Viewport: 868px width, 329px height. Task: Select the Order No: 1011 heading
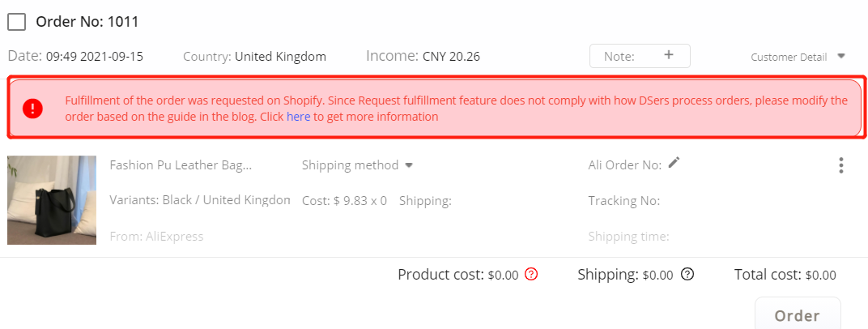[x=87, y=22]
